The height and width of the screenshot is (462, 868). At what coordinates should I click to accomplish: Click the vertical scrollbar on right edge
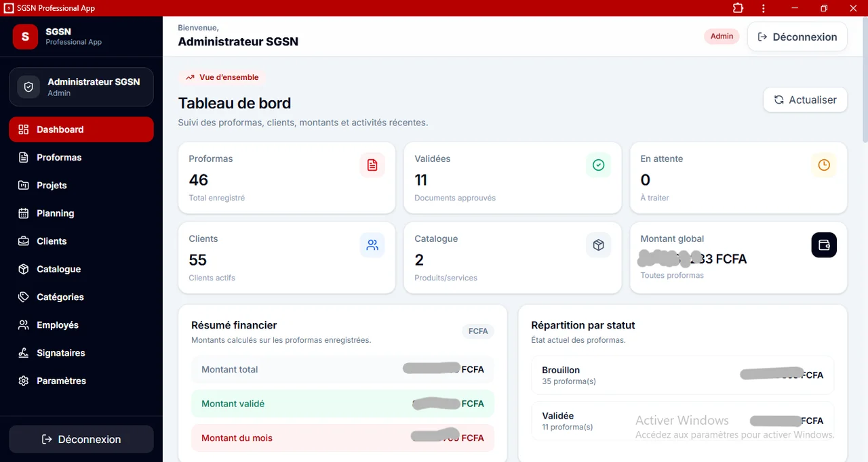click(x=865, y=80)
